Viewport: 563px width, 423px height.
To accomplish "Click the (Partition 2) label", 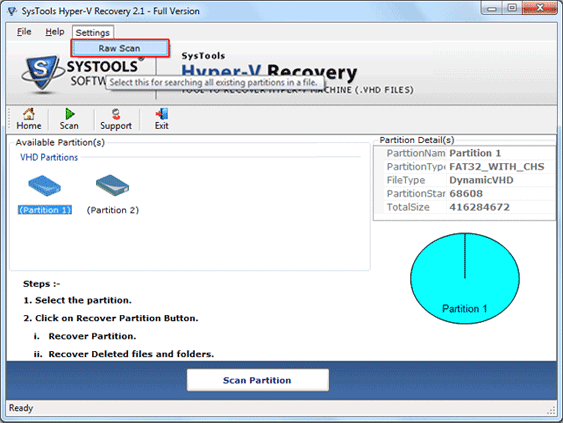I will pos(113,210).
